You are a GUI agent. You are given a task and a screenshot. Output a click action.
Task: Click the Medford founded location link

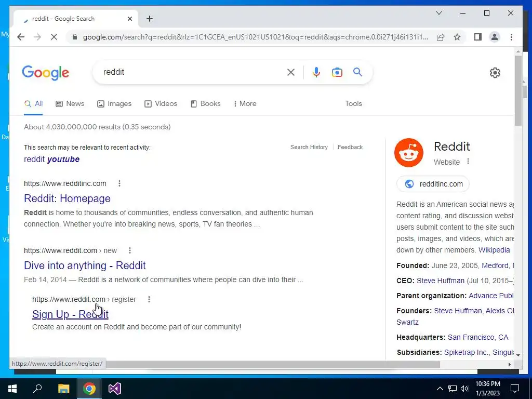coord(495,265)
